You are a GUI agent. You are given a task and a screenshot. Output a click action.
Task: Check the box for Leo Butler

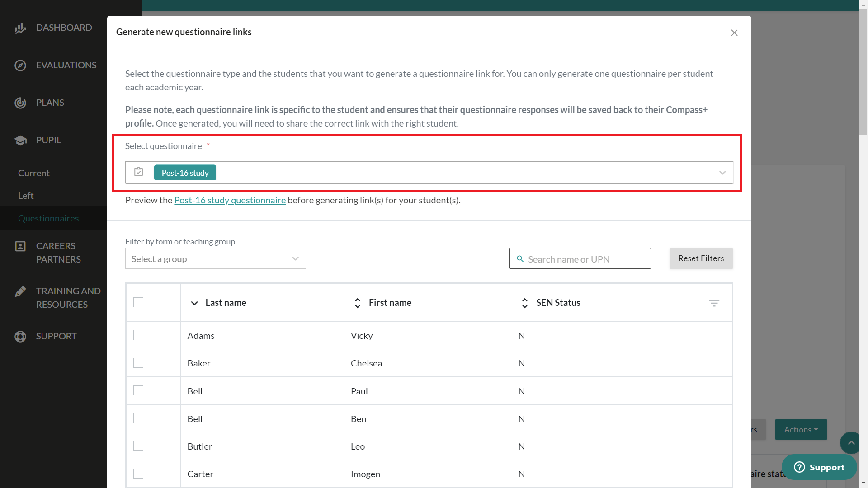tap(138, 446)
